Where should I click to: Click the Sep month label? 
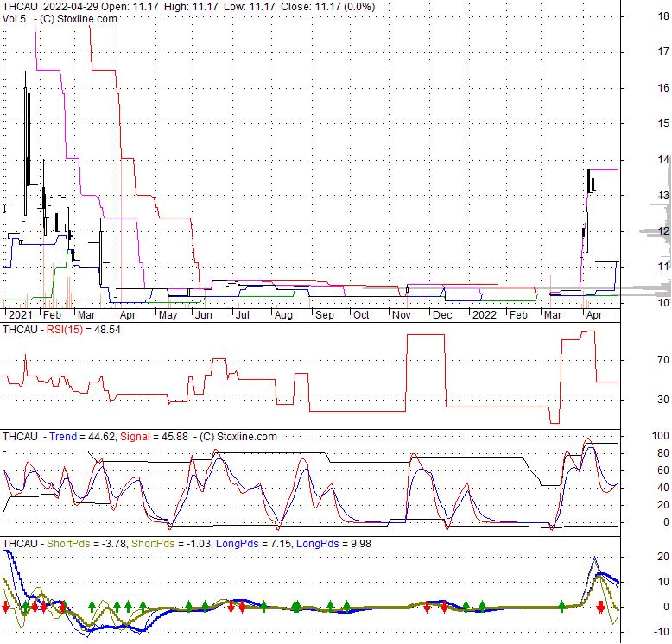click(325, 315)
